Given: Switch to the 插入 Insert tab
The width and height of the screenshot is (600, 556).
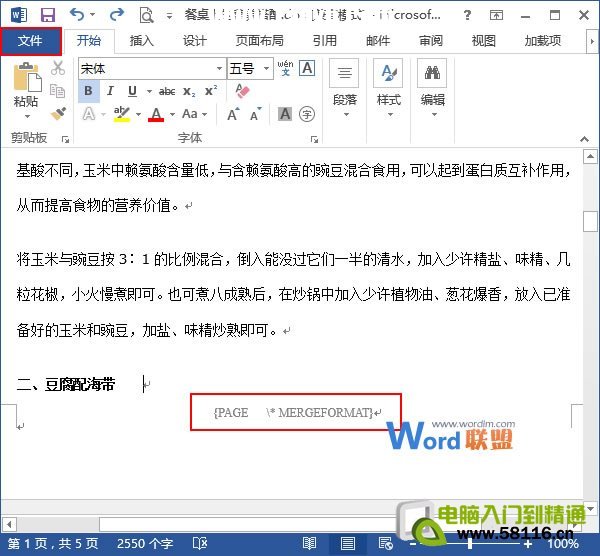Looking at the screenshot, I should (x=141, y=41).
